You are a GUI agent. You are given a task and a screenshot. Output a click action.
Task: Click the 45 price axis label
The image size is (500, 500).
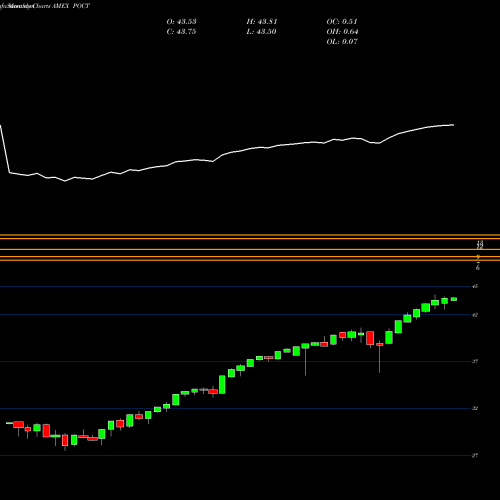(475, 286)
